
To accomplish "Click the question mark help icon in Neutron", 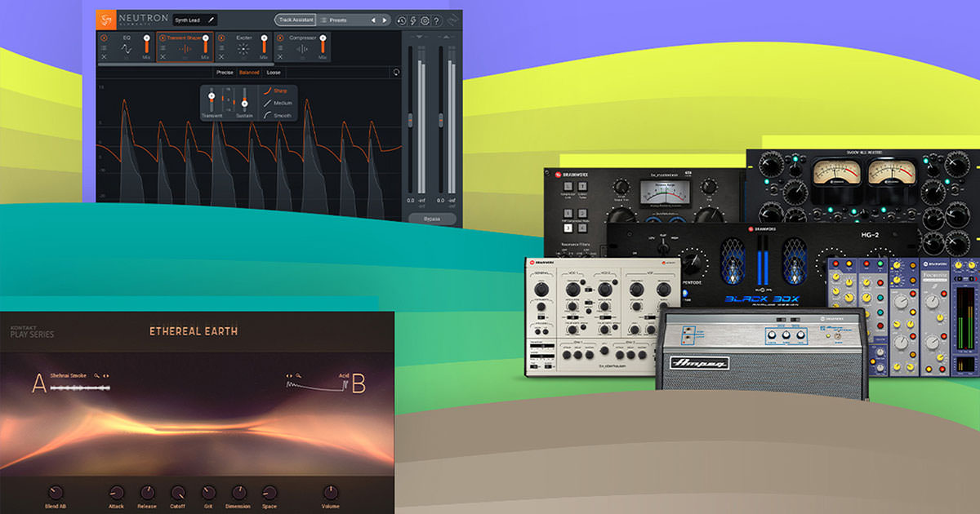I will tap(437, 20).
